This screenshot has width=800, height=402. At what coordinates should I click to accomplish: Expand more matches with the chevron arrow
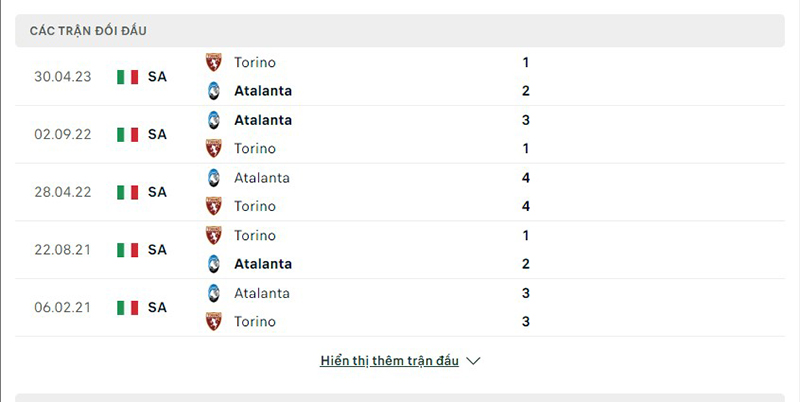[x=474, y=361]
